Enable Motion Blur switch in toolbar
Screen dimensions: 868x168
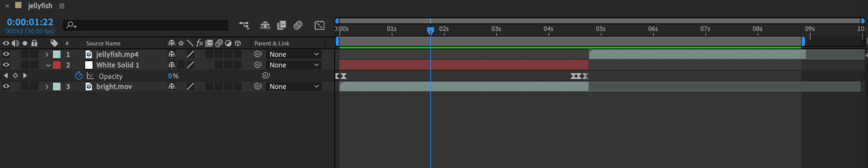(298, 25)
